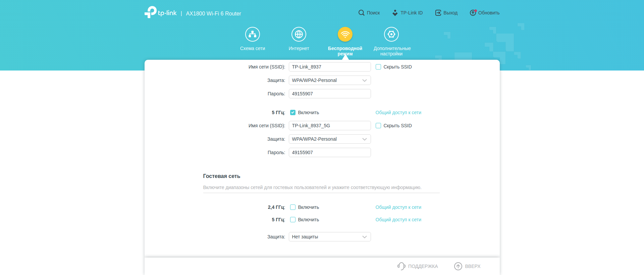Enable the guest 2,4 ГГц network checkbox
The image size is (644, 275).
click(293, 207)
